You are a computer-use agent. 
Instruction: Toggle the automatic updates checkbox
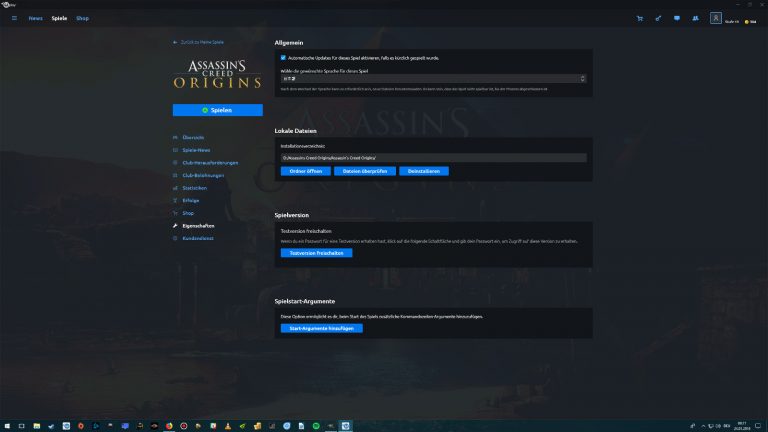point(283,58)
